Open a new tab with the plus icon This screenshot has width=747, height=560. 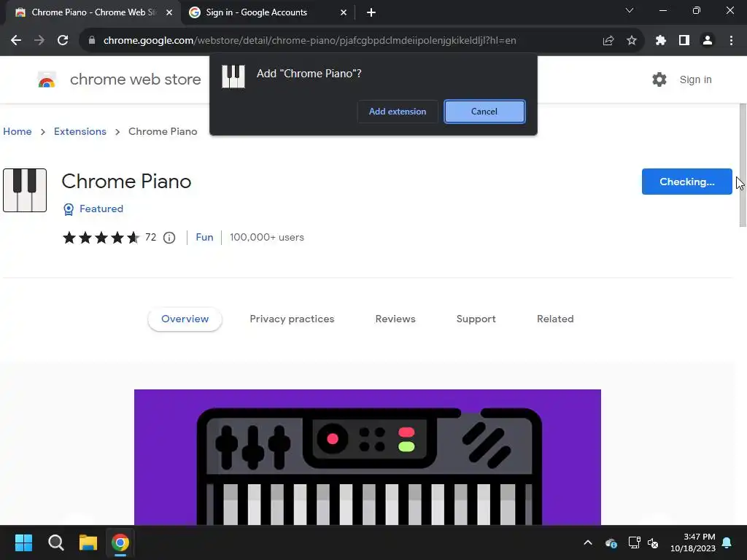tap(371, 12)
